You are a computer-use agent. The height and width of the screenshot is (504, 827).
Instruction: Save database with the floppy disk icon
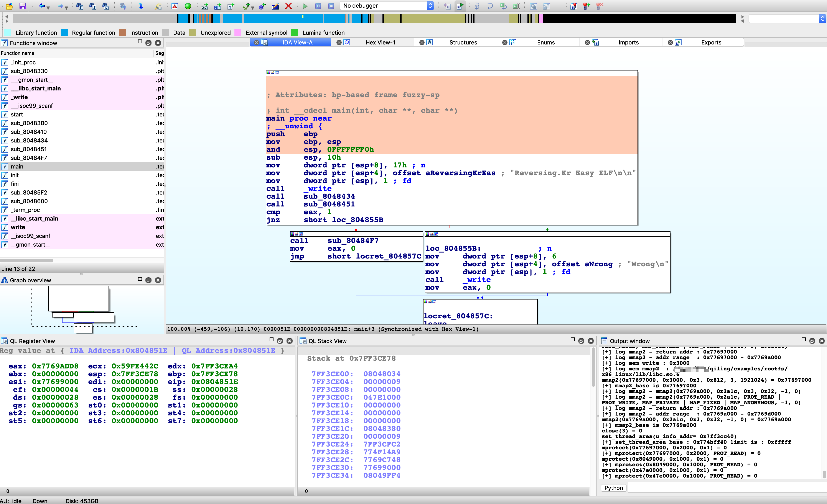(x=23, y=6)
